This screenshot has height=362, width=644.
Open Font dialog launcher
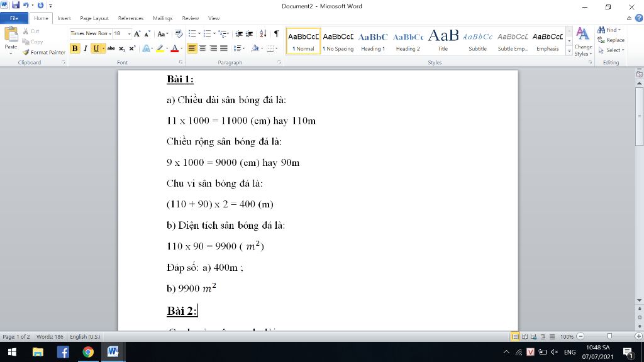pyautogui.click(x=180, y=62)
